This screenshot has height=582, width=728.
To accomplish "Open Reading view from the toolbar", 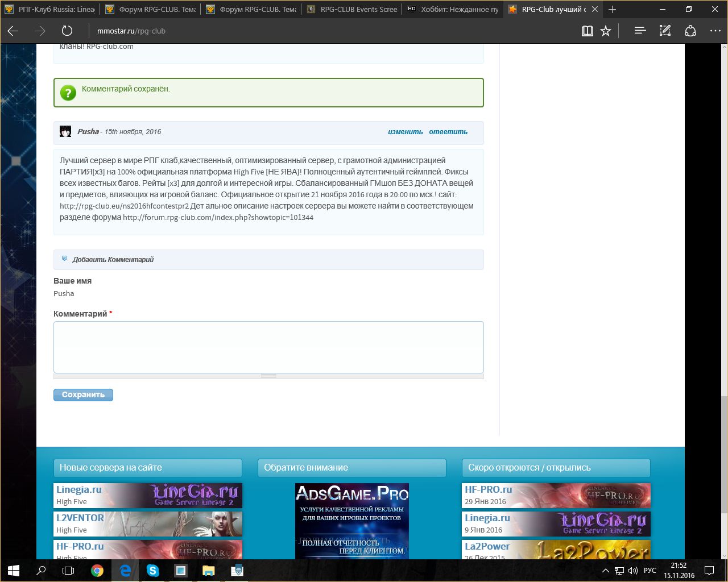I will pyautogui.click(x=588, y=31).
